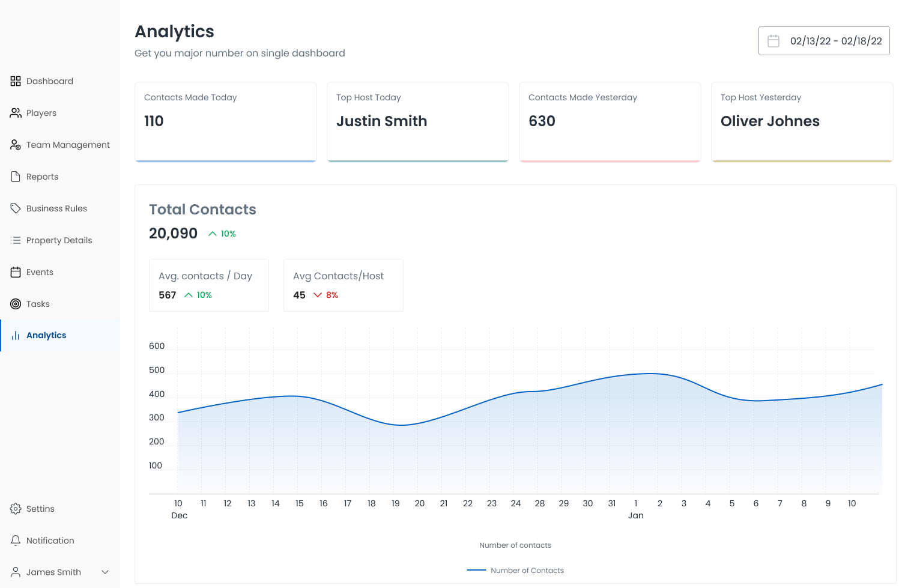Click the 20,090 total contacts value
This screenshot has width=908, height=588.
[x=173, y=234]
